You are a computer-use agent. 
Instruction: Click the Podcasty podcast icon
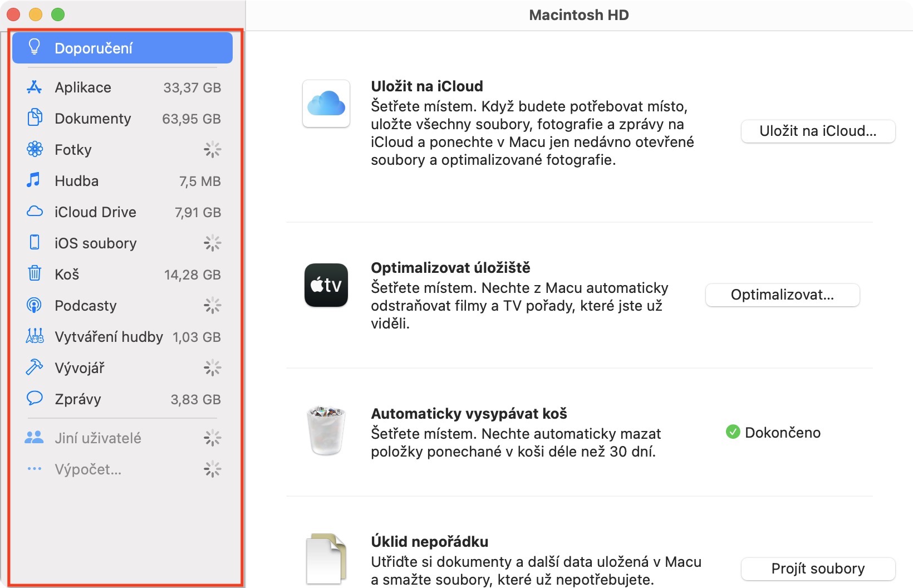[35, 305]
